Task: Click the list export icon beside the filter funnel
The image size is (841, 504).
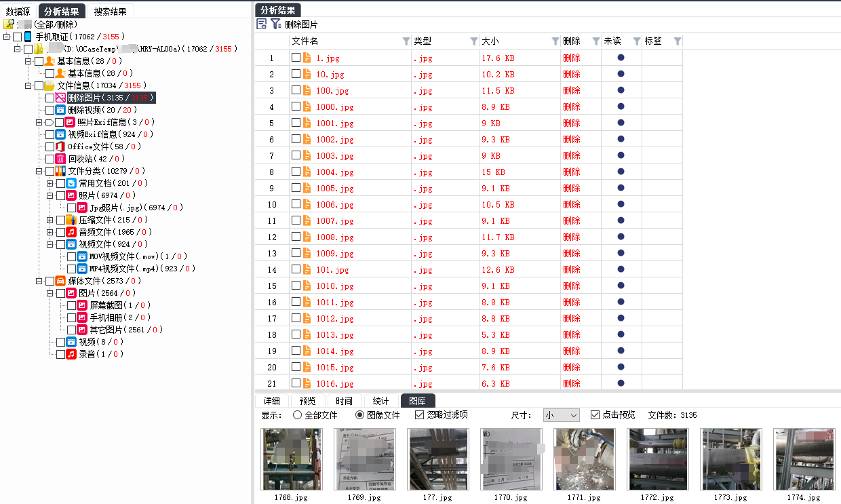Action: pos(262,24)
